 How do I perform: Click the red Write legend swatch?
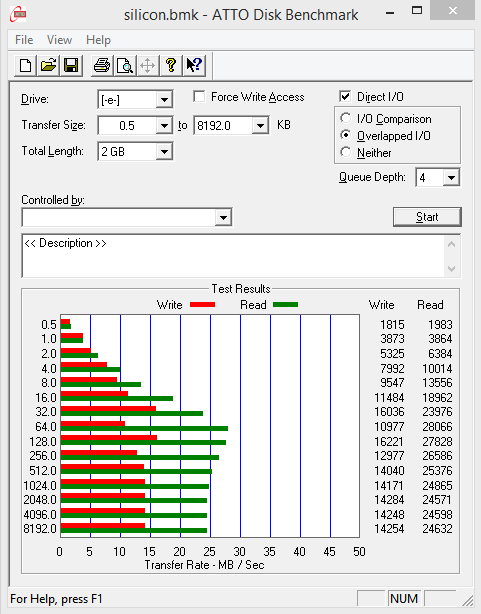[x=203, y=305]
